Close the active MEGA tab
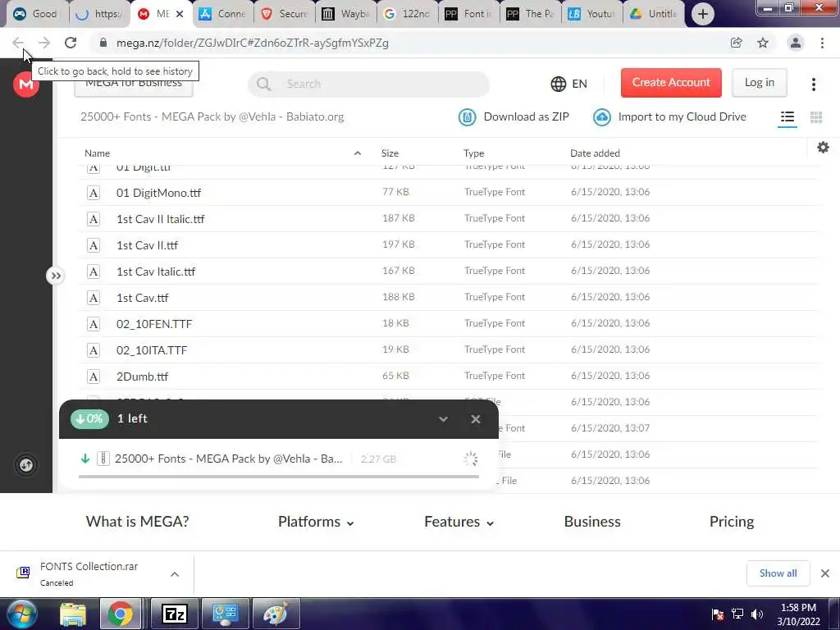The width and height of the screenshot is (840, 630). click(x=180, y=14)
